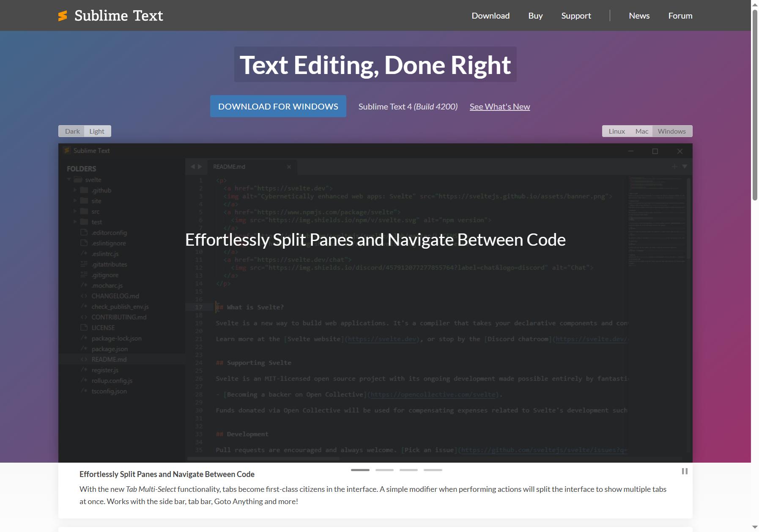The image size is (759, 532).
Task: Open the News section
Action: point(639,16)
